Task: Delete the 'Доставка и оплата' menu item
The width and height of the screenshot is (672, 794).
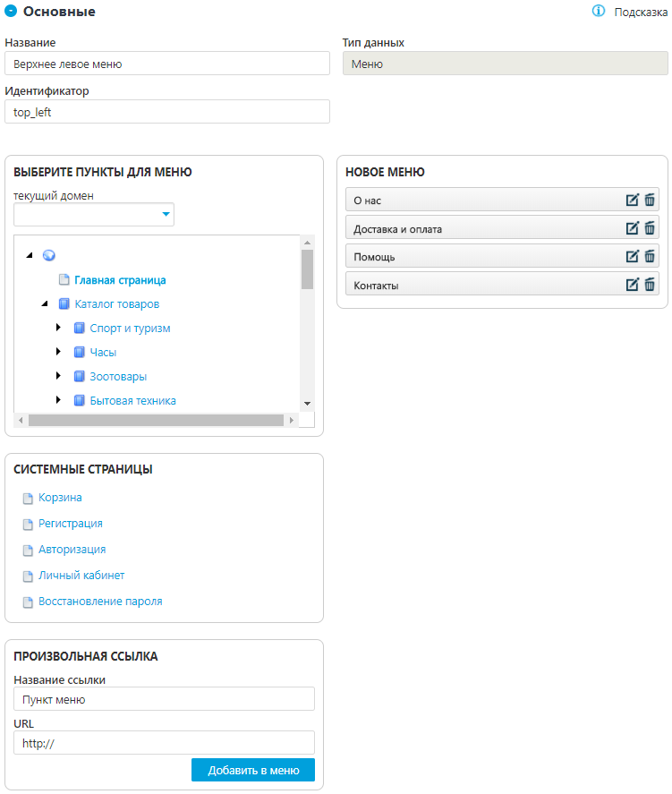Action: [651, 228]
